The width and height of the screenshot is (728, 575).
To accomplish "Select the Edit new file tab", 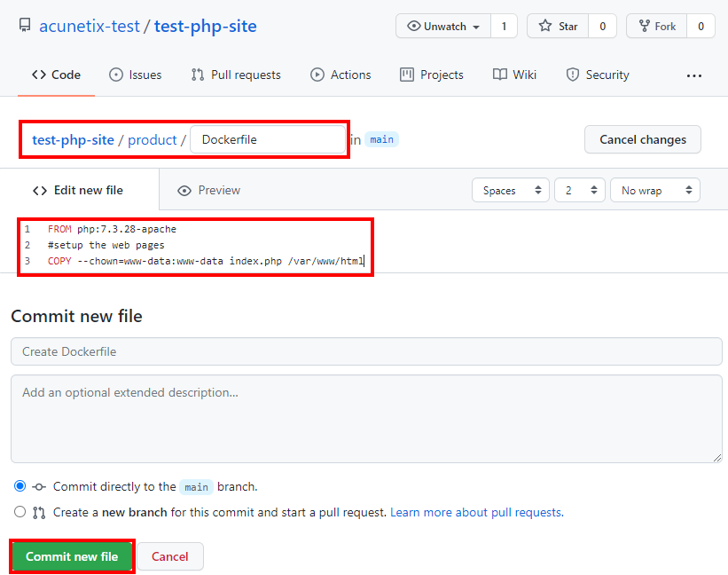I will [78, 191].
